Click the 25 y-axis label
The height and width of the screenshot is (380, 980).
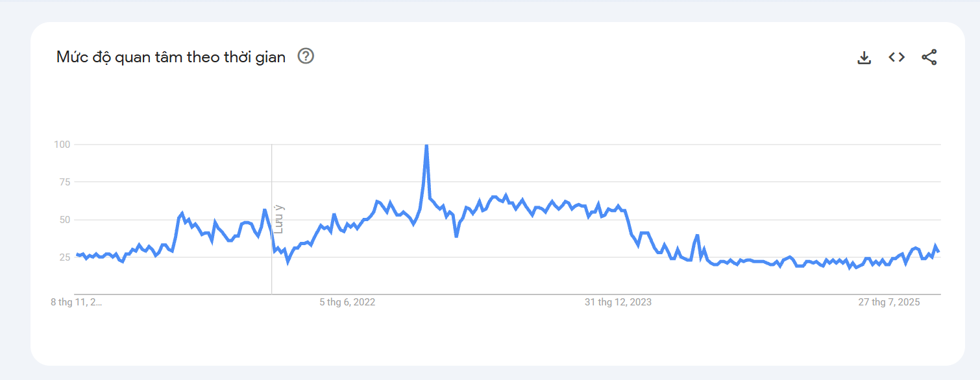64,257
